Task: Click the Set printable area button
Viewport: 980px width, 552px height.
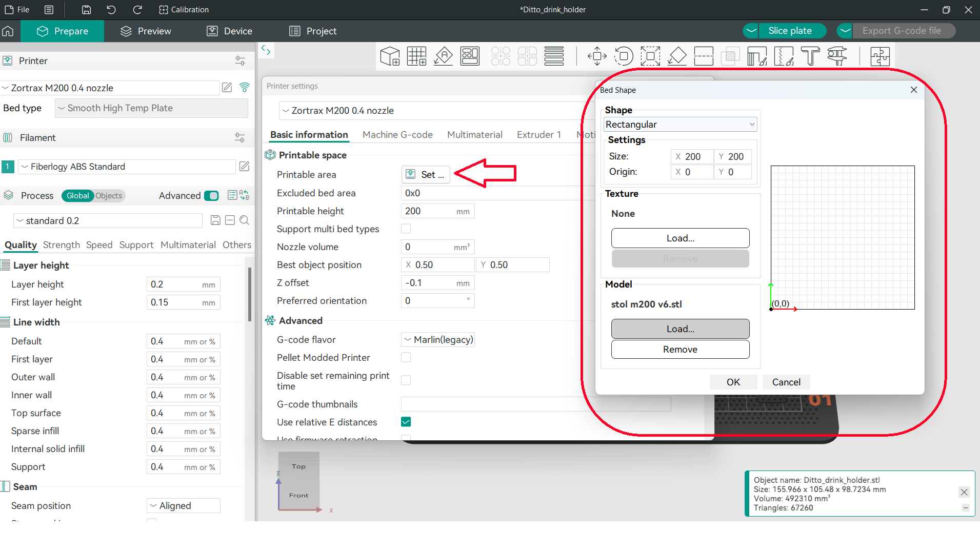Action: tap(426, 175)
